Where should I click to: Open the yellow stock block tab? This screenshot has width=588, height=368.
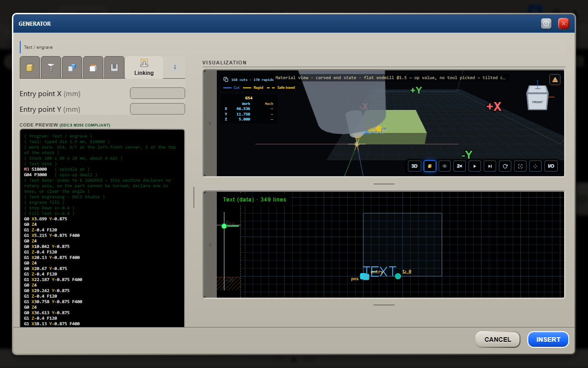30,68
